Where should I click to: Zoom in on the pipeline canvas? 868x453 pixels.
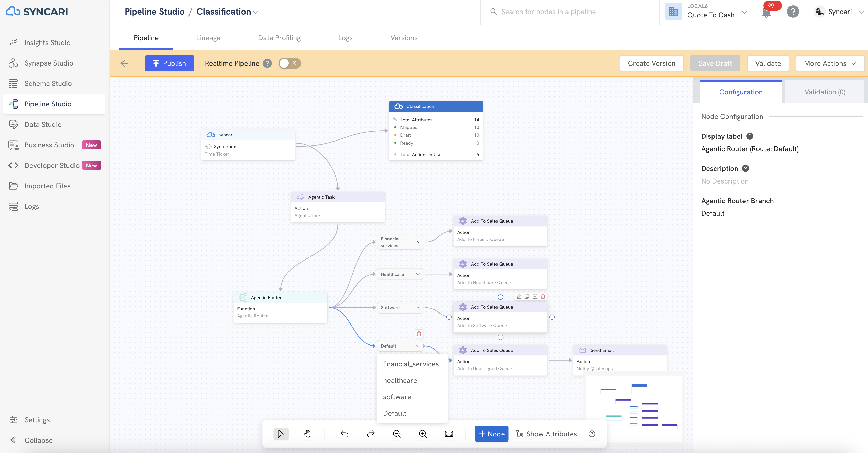[x=423, y=434]
